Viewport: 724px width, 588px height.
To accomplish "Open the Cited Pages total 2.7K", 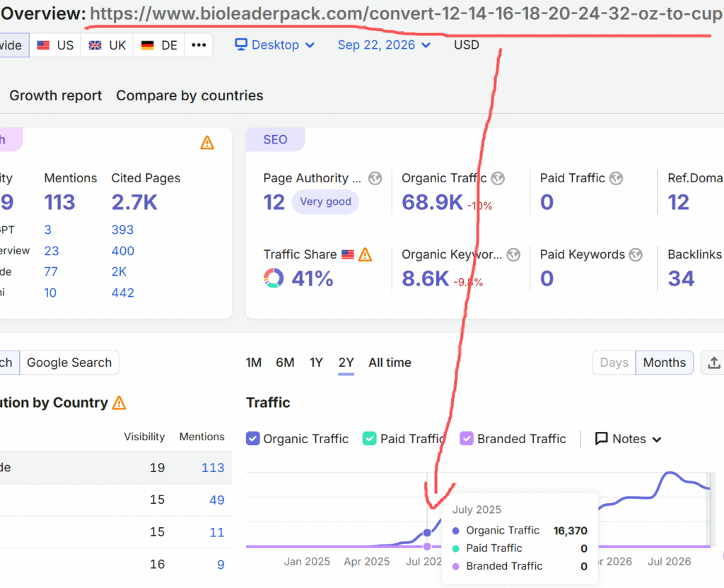I will coord(134,202).
